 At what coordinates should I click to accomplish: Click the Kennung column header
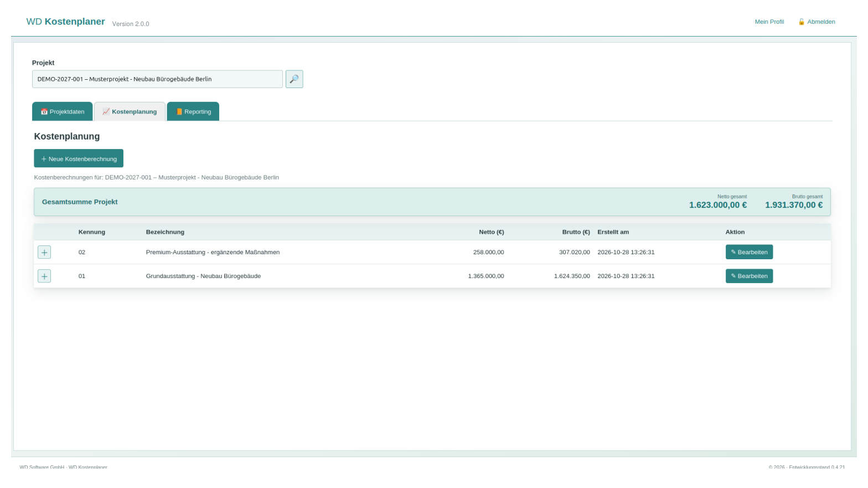(92, 232)
